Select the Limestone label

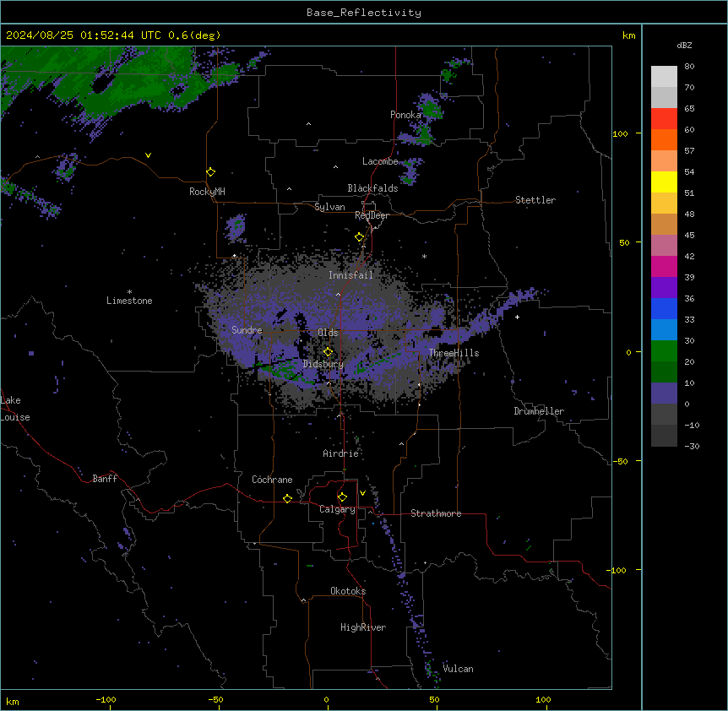pyautogui.click(x=129, y=301)
